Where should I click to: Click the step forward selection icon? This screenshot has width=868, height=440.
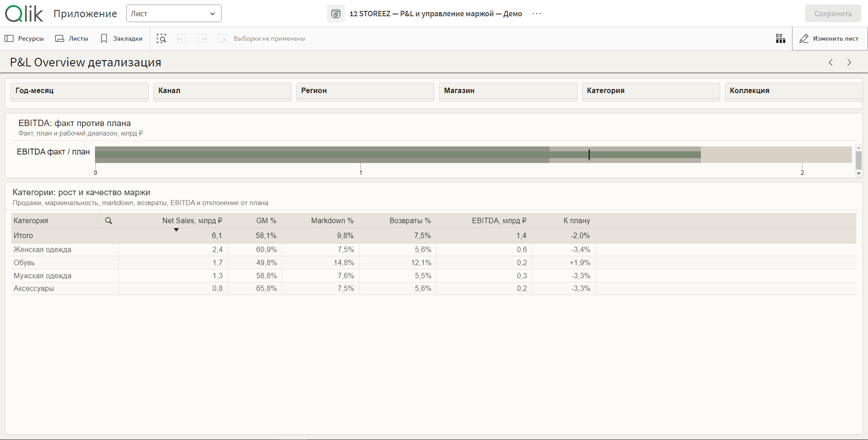coord(202,38)
